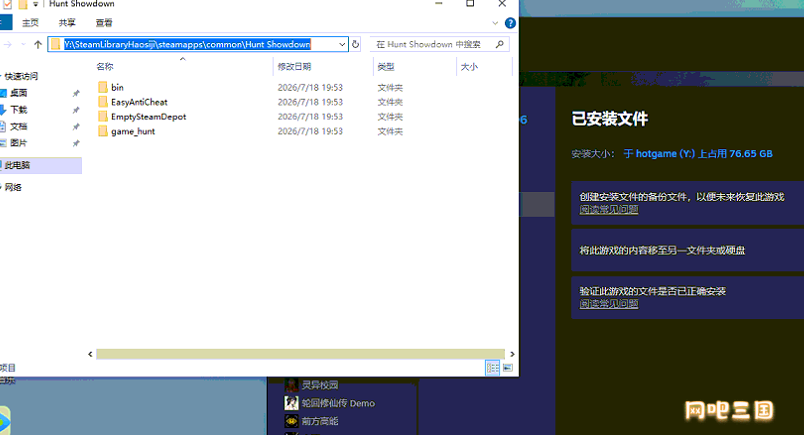The image size is (804, 435).
Task: Select the game_hunt folder icon
Action: [103, 131]
